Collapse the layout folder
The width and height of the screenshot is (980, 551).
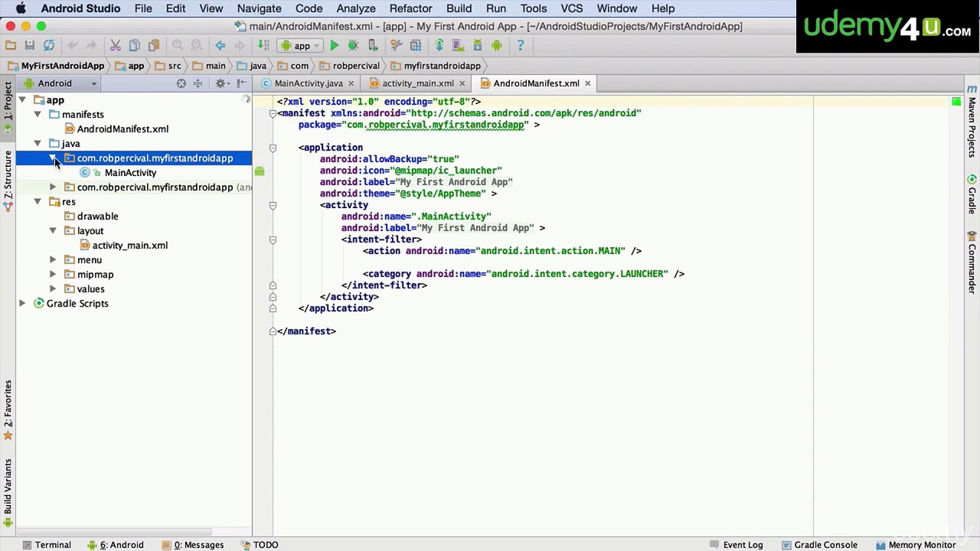coord(53,230)
